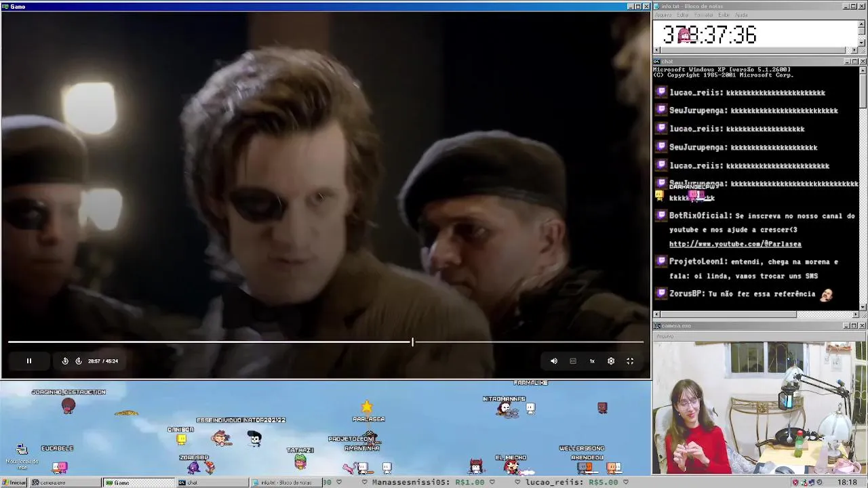The height and width of the screenshot is (488, 868).
Task: Click the PARLASEA star character
Action: [367, 407]
